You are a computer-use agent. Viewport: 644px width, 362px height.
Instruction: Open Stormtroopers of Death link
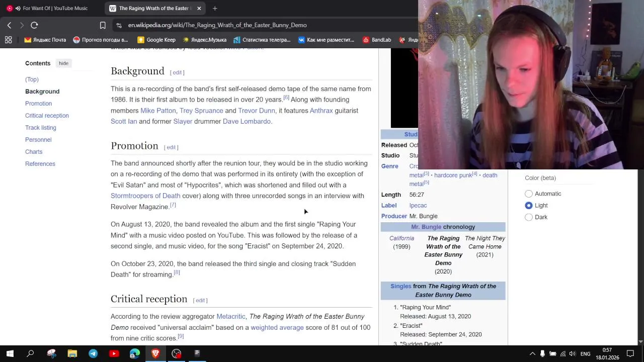coord(145,196)
